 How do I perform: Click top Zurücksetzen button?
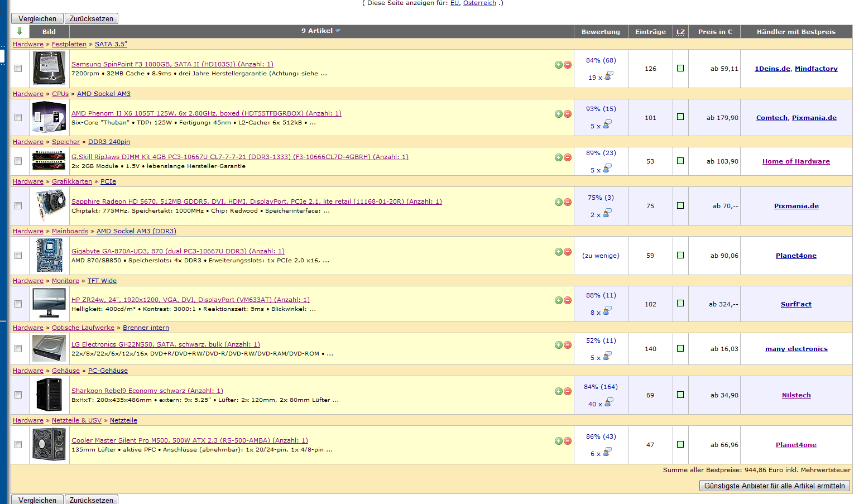[92, 18]
